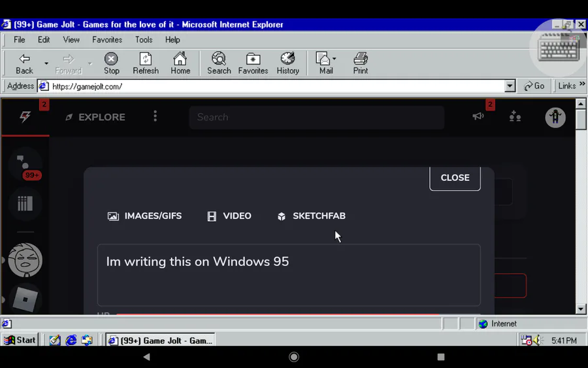Viewport: 588px width, 368px height.
Task: Open the three-dot more menu
Action: tap(155, 116)
